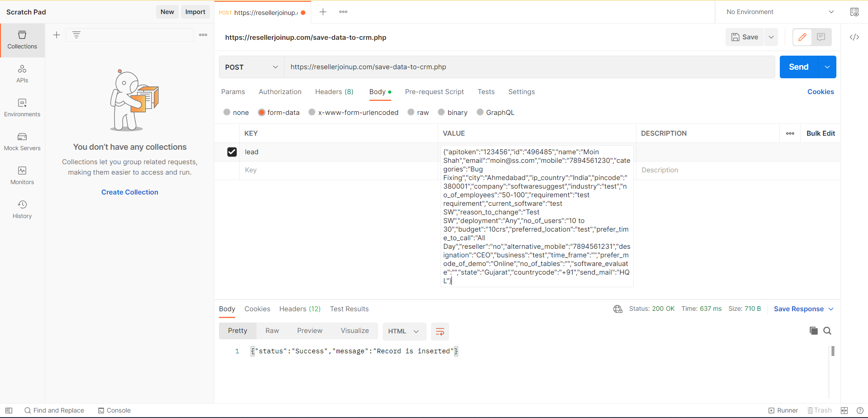Select x-www-form-urlencoded body type radio
The width and height of the screenshot is (868, 418).
coord(312,112)
